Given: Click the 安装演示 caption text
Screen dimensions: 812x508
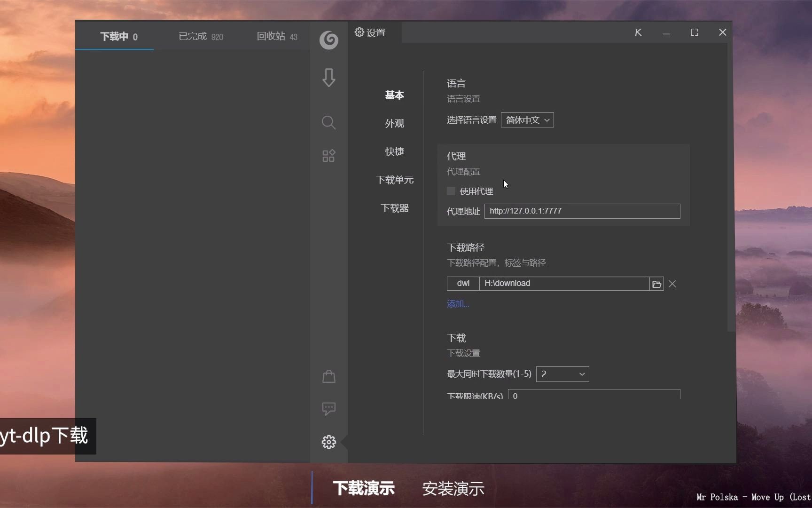Looking at the screenshot, I should tap(453, 489).
